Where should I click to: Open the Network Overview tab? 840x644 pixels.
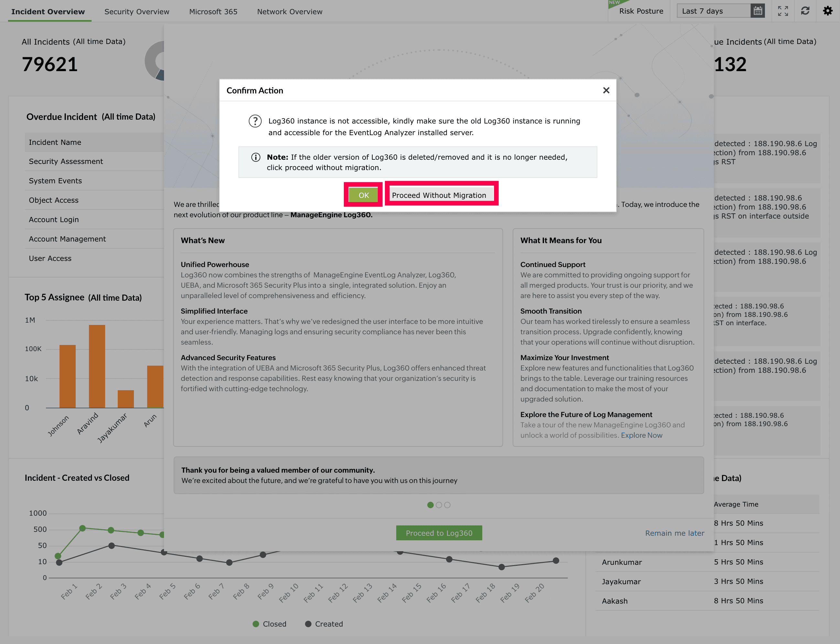289,12
